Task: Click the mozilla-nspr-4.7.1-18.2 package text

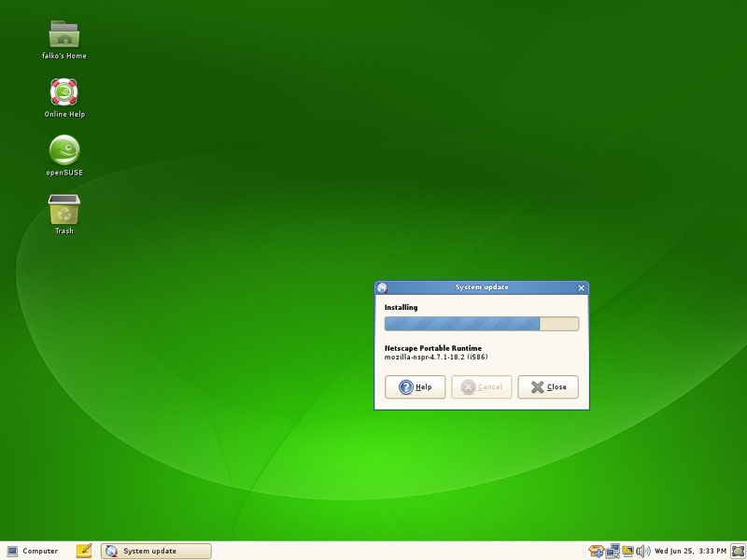Action: [x=436, y=357]
